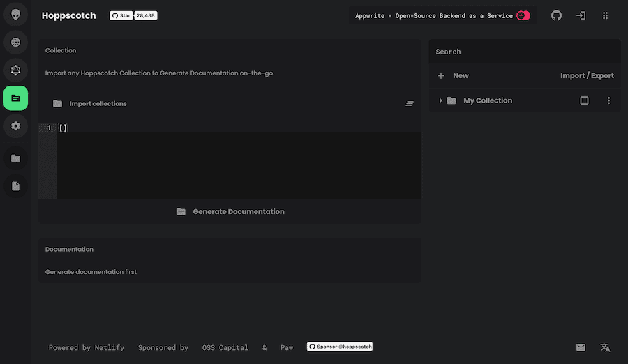
Task: Click the language translate icon in footer
Action: click(x=605, y=347)
